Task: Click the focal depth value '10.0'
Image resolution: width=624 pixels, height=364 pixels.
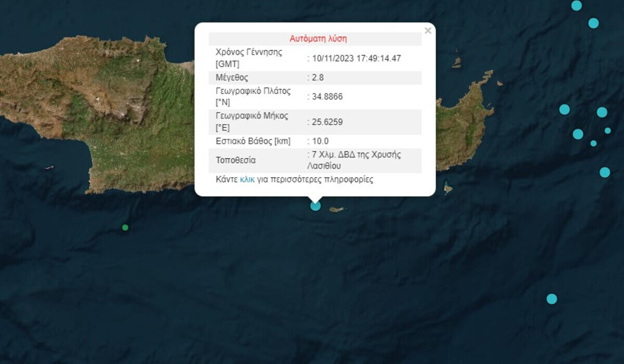Action: click(x=320, y=141)
